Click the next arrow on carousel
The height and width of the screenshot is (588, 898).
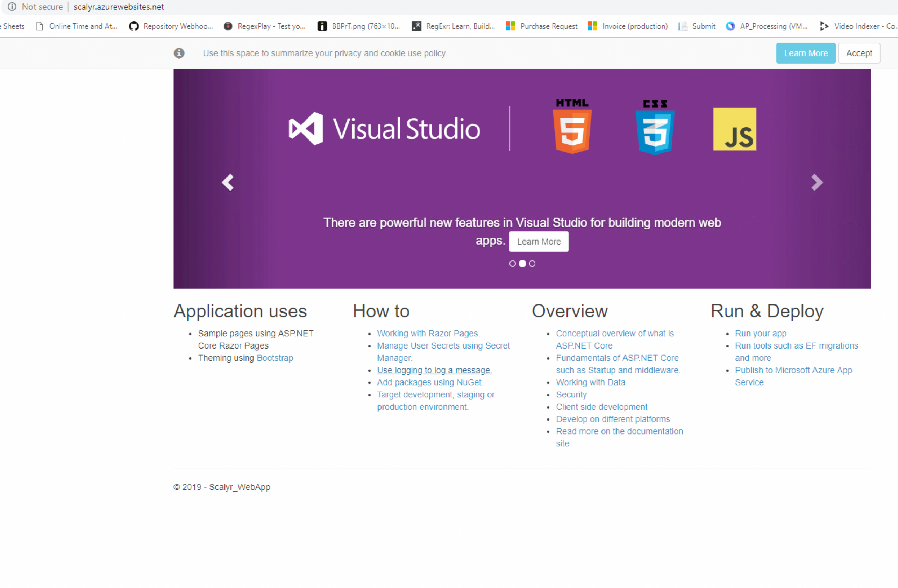(x=818, y=182)
